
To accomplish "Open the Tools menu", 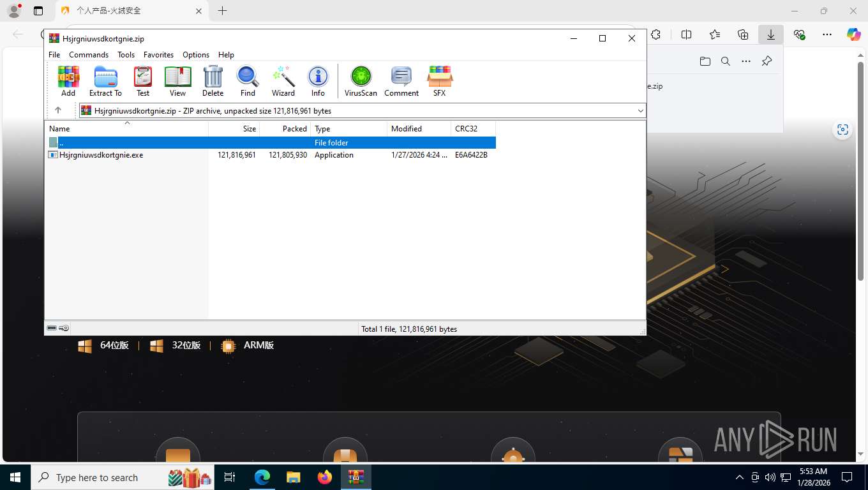I will tap(126, 55).
